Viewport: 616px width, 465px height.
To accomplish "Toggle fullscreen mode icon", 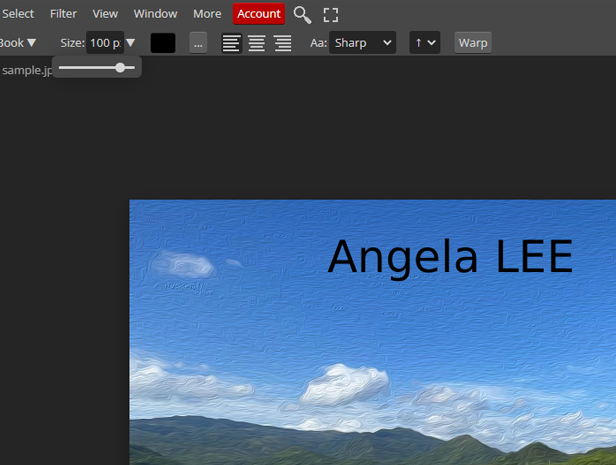I will coord(331,14).
